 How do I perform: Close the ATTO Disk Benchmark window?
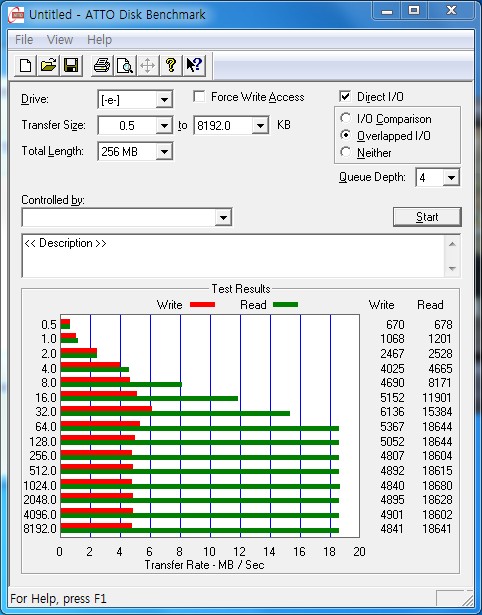pos(451,11)
